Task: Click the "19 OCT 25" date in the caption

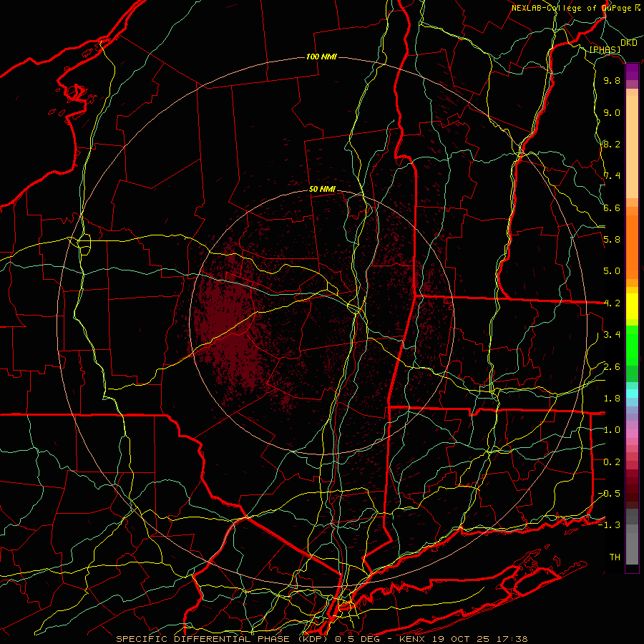Action: point(463,639)
